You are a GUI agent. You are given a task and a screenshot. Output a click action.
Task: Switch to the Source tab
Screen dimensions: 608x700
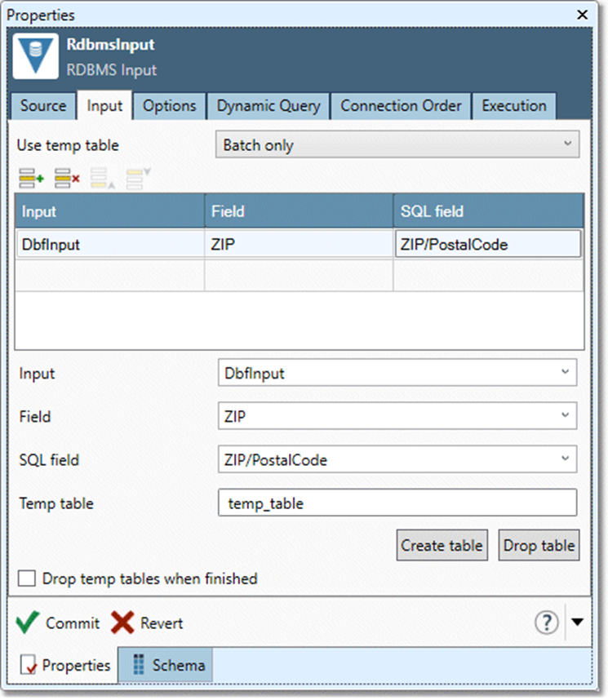click(42, 106)
